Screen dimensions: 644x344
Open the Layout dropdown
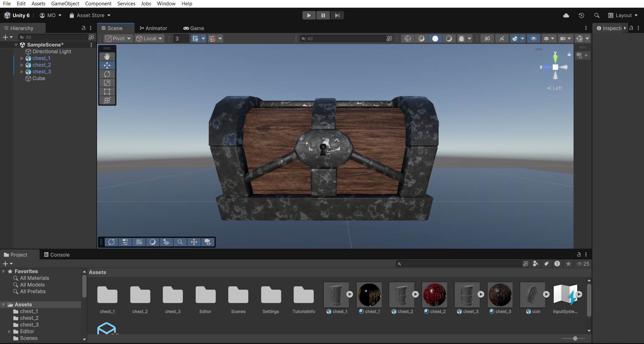623,15
